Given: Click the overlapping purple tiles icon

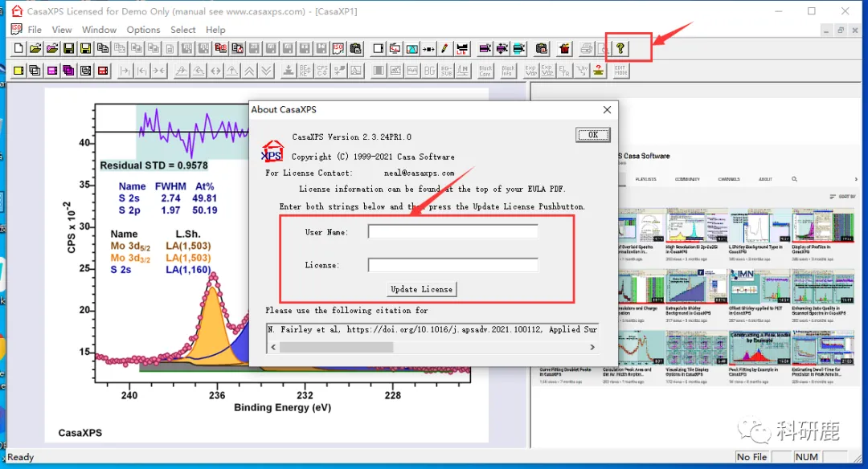Looking at the screenshot, I should coord(68,71).
